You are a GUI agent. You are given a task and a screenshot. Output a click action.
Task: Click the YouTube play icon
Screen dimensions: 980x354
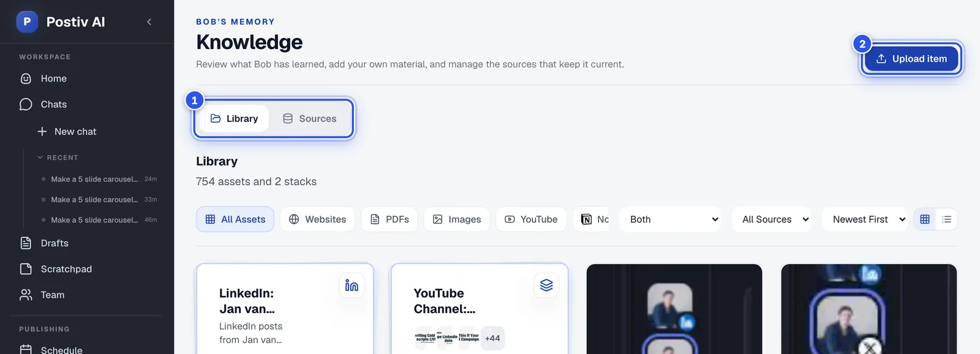tap(510, 219)
